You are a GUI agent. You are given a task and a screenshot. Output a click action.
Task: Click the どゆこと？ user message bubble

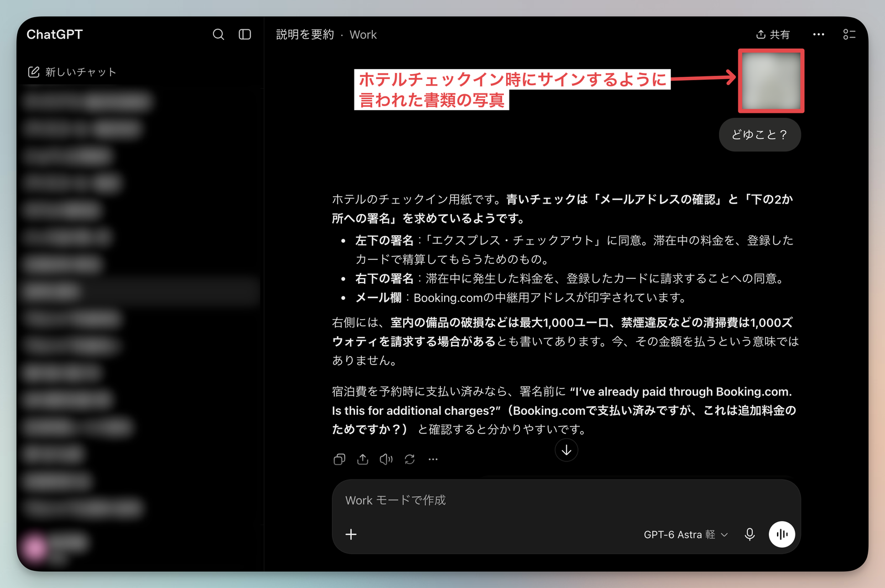pyautogui.click(x=760, y=134)
